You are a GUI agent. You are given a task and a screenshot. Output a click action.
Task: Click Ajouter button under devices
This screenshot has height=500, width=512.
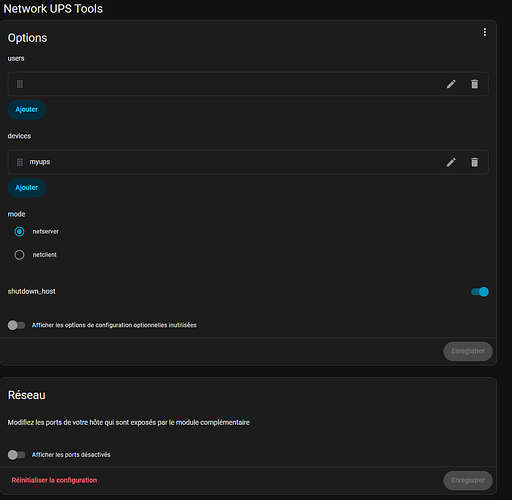27,187
